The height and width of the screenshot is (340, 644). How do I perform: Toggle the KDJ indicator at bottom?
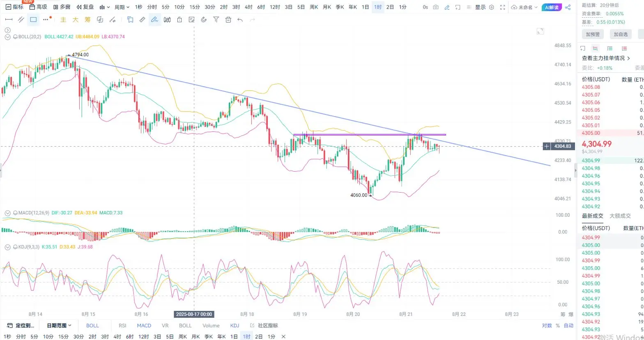coord(235,326)
